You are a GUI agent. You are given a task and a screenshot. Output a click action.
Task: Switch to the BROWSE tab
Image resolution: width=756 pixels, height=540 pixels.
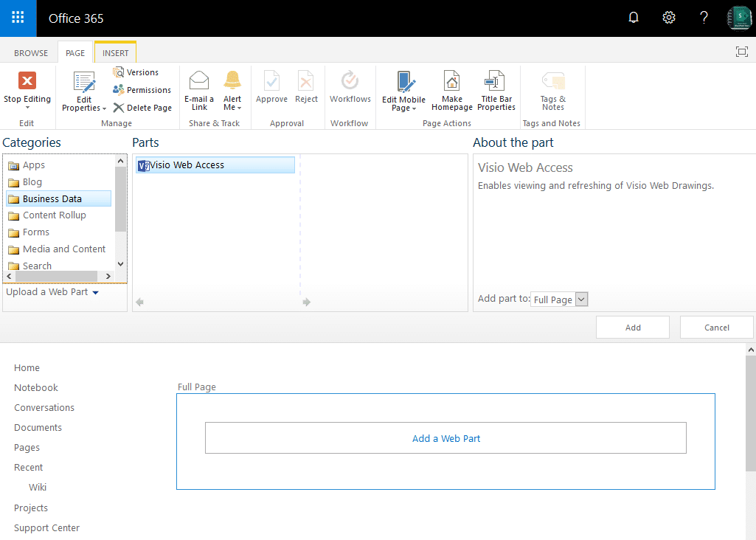tap(31, 53)
